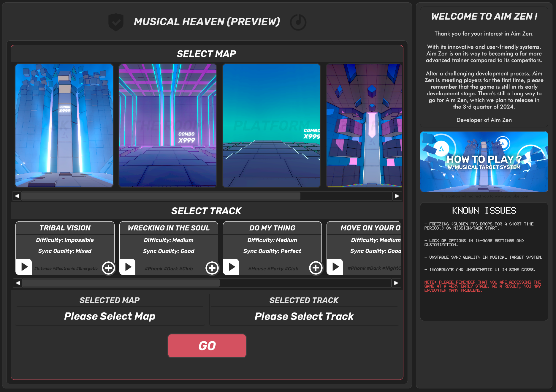Viewport: 556px width, 392px height.
Task: Click the plus icon on Wrecking In The Soul
Action: pos(212,268)
